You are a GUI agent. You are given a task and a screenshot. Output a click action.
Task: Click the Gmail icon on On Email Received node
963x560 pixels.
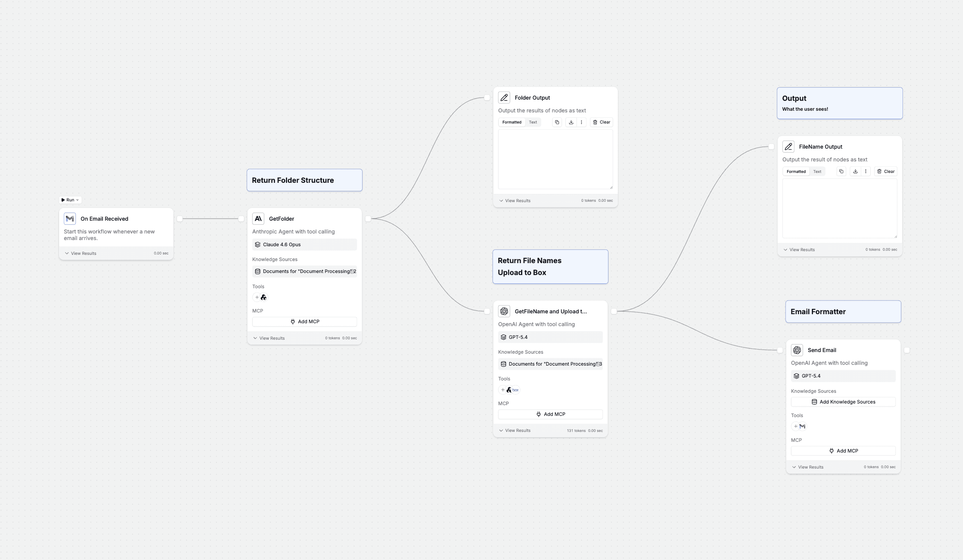click(70, 219)
